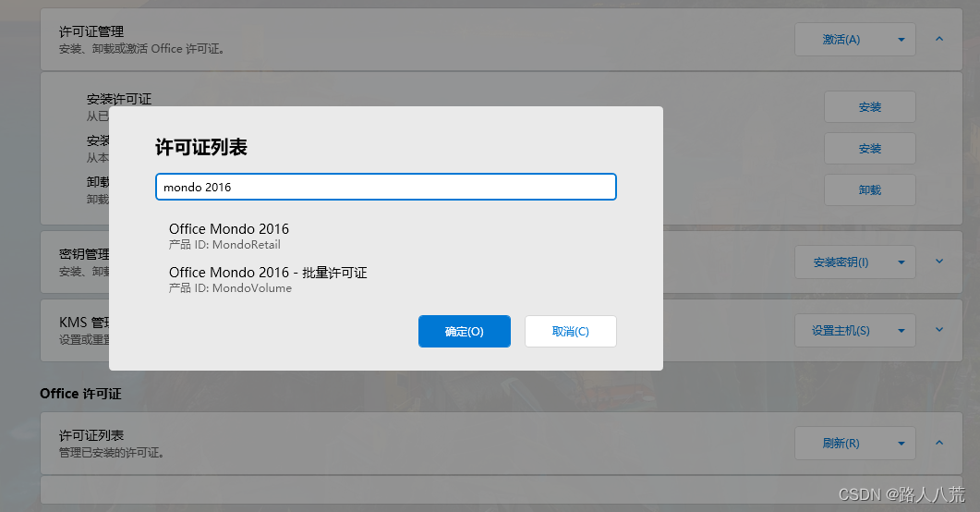The height and width of the screenshot is (512, 980).
Task: Click the 许可证列表 heading under Office 许可证
Action: point(91,435)
